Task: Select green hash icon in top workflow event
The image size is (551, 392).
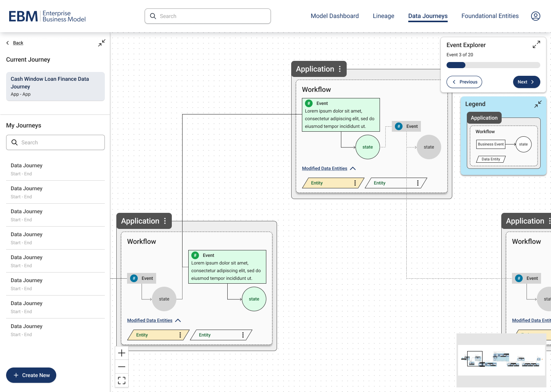Action: [309, 103]
